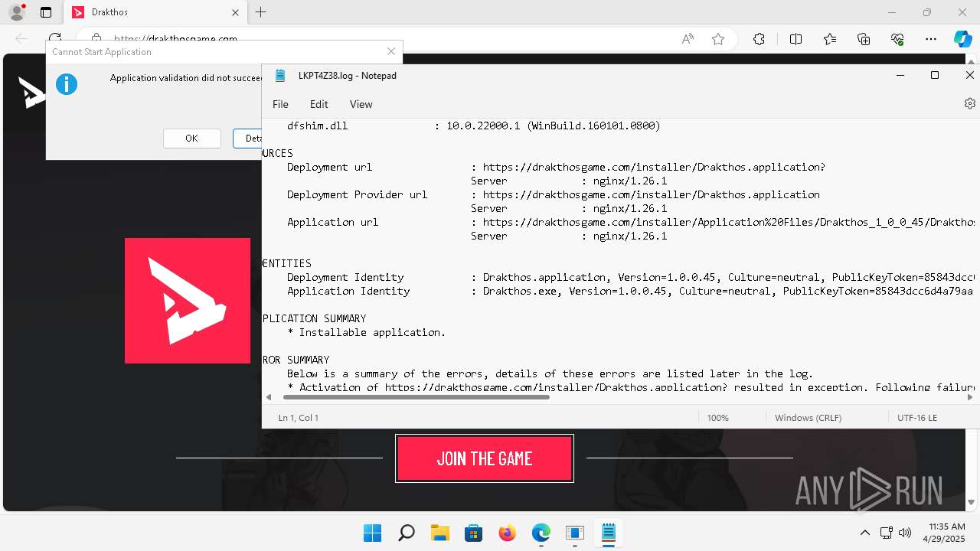Click JOIN THE GAME button
Viewport: 980px width, 551px height.
click(485, 458)
